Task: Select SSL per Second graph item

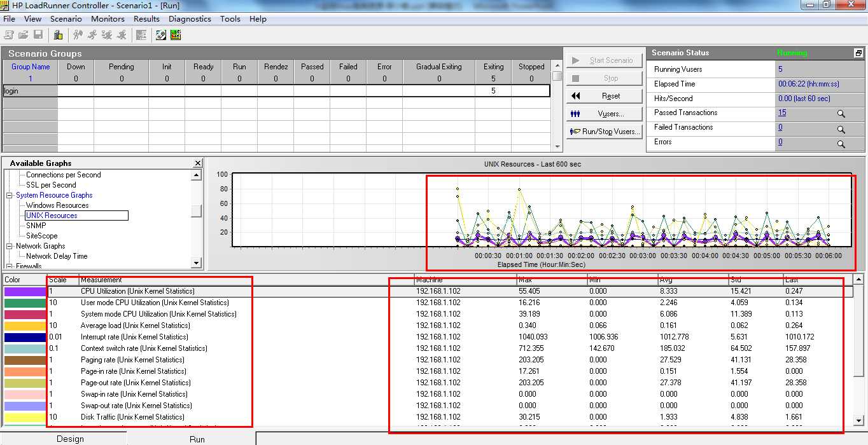Action: click(51, 185)
